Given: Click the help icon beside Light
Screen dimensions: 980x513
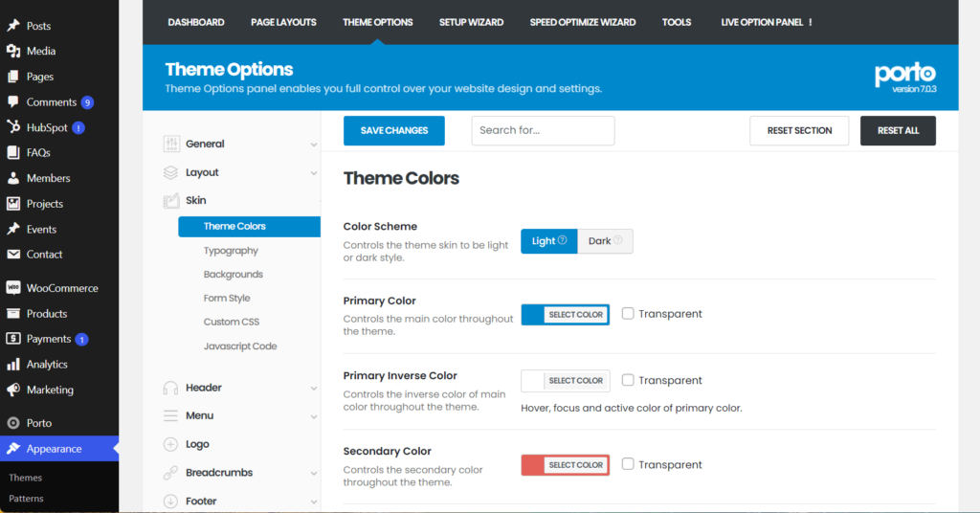Looking at the screenshot, I should coord(563,240).
